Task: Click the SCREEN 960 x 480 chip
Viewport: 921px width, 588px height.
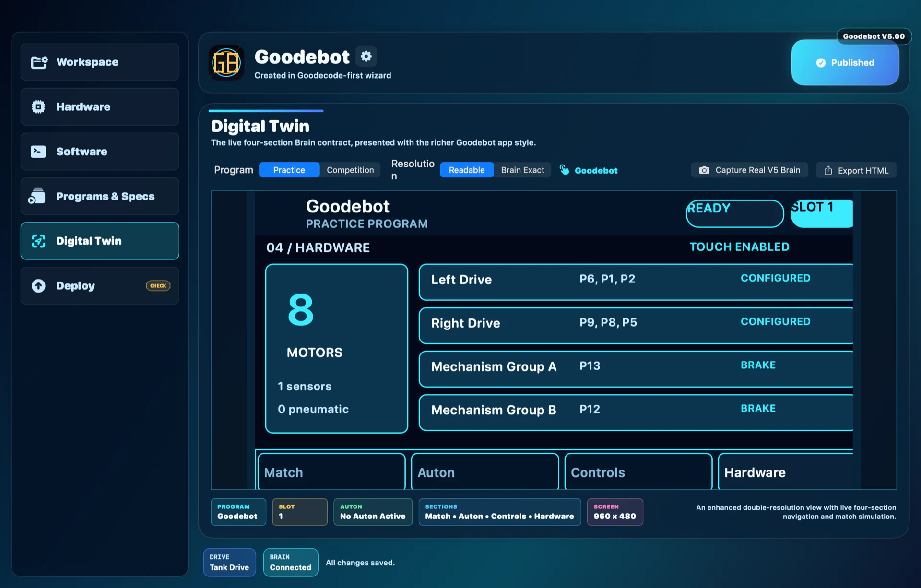Action: pos(615,512)
